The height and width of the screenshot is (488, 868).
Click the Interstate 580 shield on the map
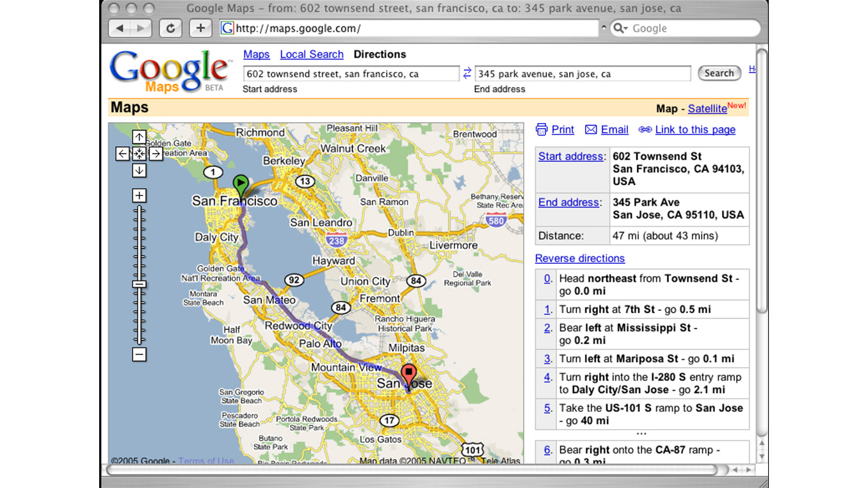point(496,221)
